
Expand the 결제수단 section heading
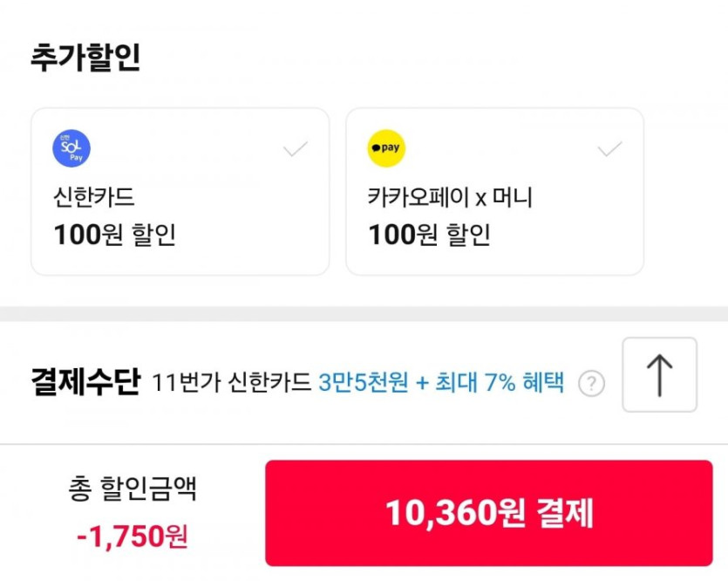85,382
